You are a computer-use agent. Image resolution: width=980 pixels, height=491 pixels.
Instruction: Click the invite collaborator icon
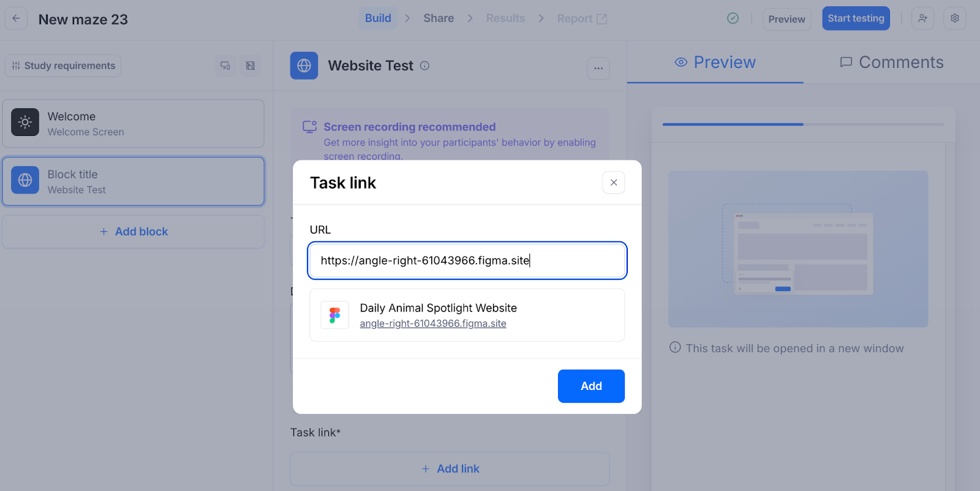(x=922, y=18)
